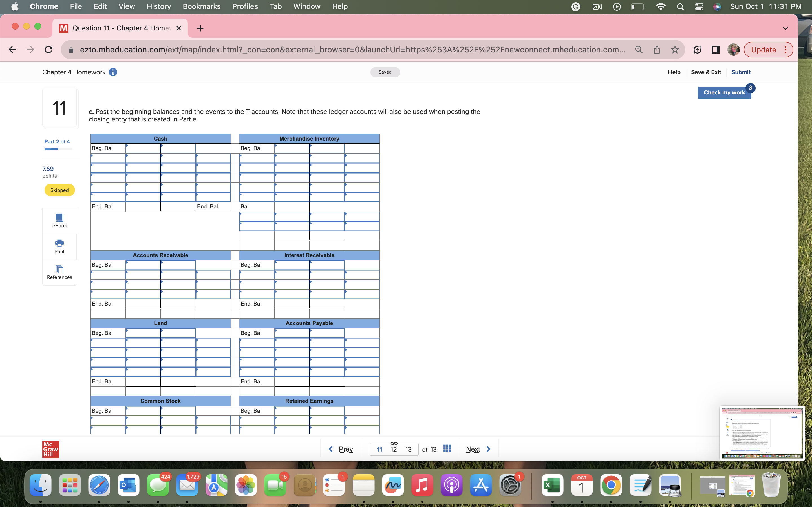Screen dimensions: 812x507
Task: Open the Bookmarks menu
Action: pos(202,6)
